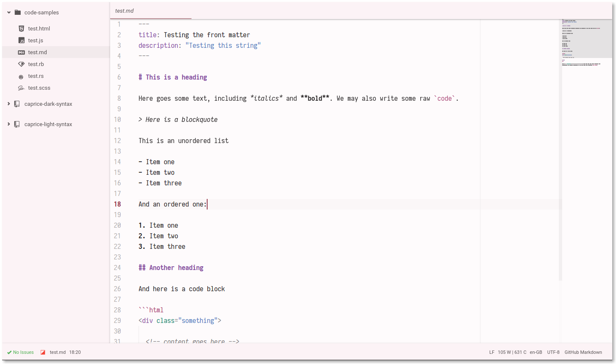Image resolution: width=616 pixels, height=364 pixels.
Task: Click the '> Here is a blockquote' line
Action: click(178, 119)
